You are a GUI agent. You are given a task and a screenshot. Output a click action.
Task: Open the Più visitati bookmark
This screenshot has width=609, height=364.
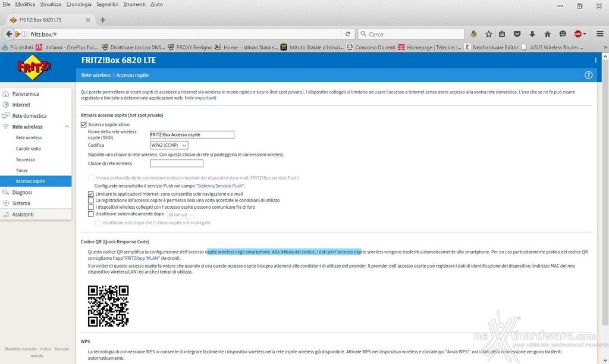click(x=17, y=48)
